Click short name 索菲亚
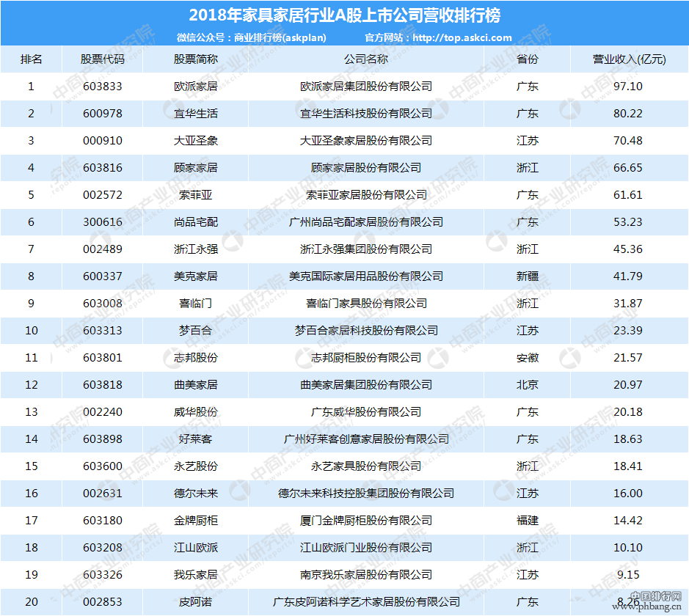 coord(195,195)
